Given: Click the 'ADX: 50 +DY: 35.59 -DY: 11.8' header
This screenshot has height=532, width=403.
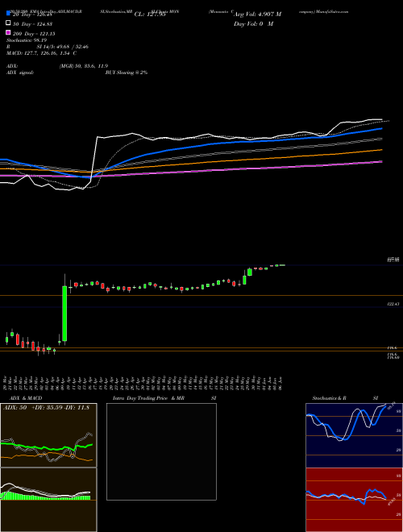Looking at the screenshot, I should tap(46, 407).
